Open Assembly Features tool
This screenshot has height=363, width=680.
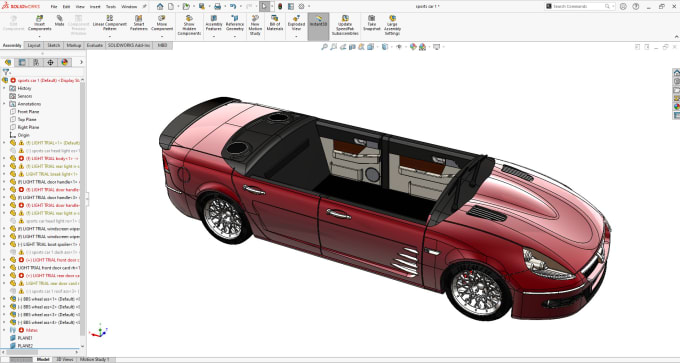(213, 23)
